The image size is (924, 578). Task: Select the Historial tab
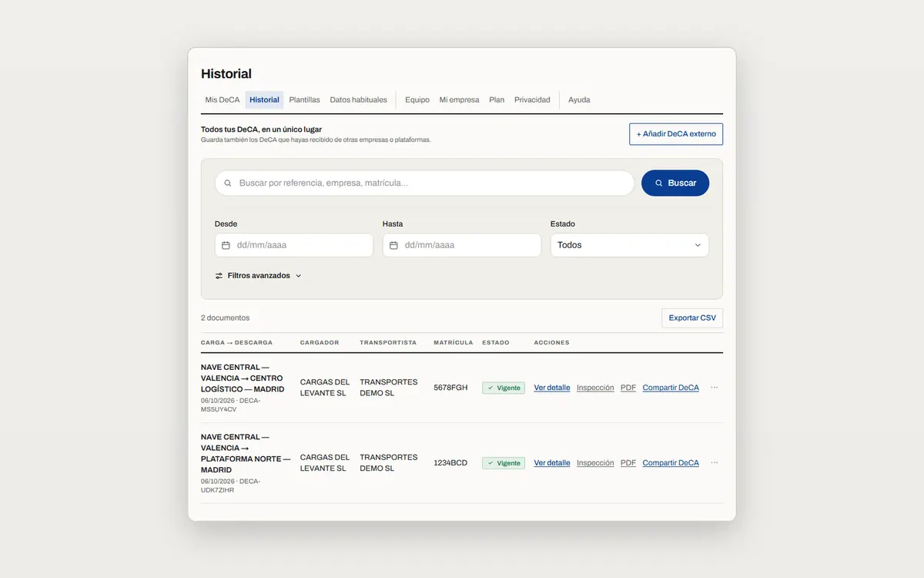[x=264, y=99]
